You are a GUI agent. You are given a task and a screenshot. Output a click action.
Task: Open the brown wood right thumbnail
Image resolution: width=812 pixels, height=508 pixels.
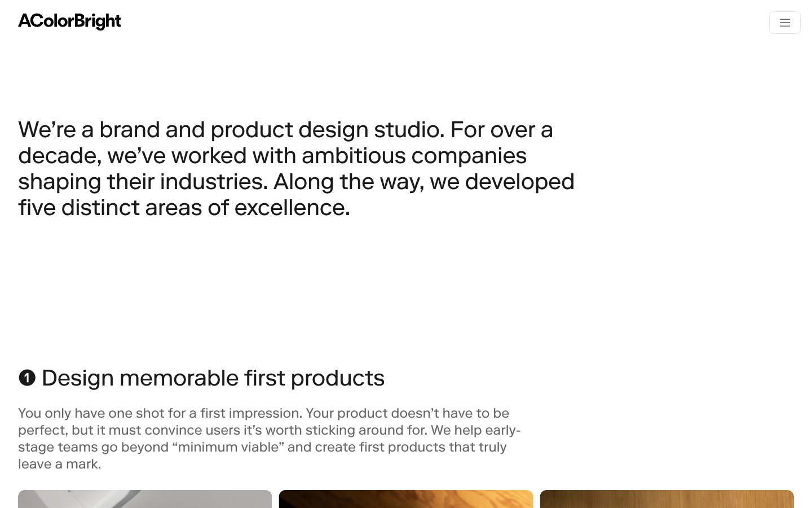pos(667,499)
